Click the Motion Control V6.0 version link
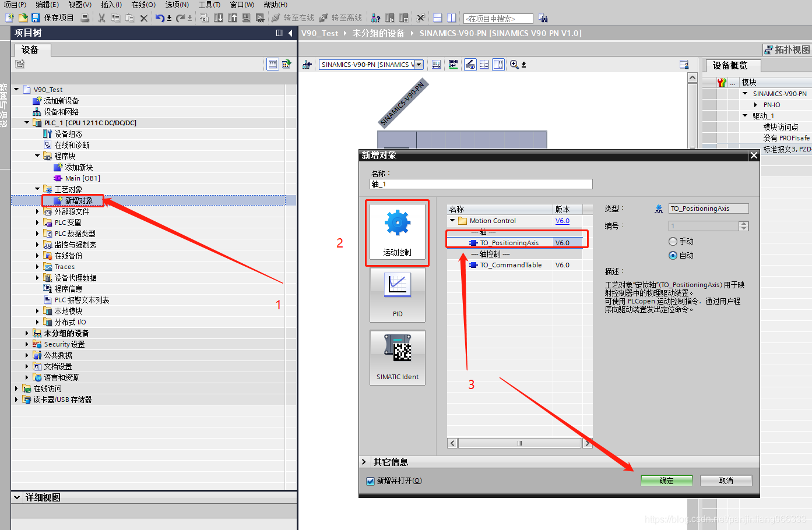The image size is (812, 530). pos(563,221)
